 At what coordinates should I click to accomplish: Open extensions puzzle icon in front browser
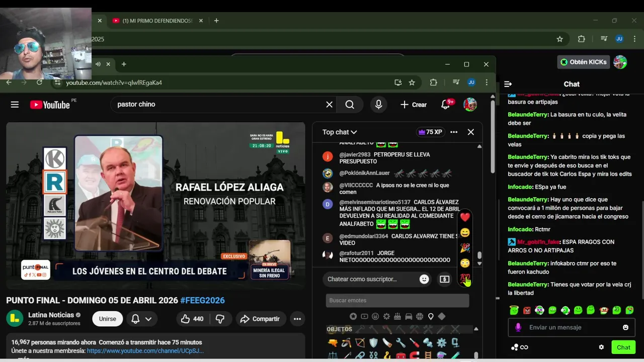433,82
